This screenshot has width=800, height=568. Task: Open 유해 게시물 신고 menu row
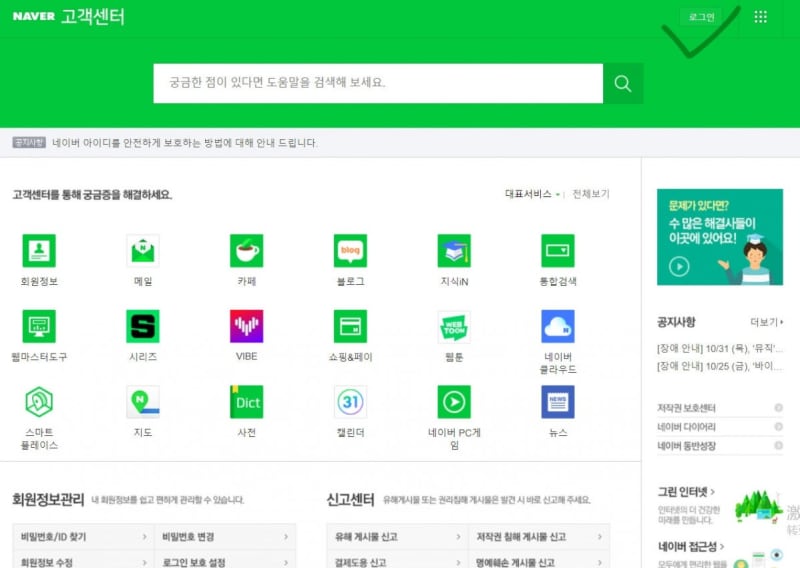click(397, 537)
